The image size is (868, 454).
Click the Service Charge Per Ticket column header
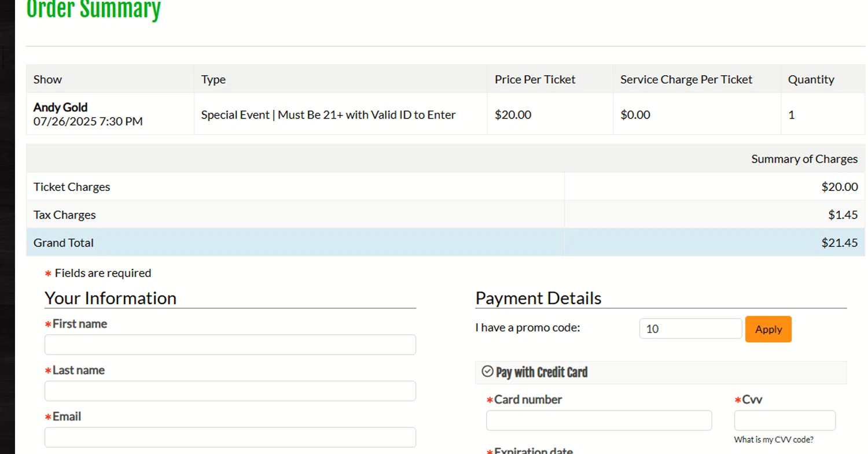[x=686, y=79]
